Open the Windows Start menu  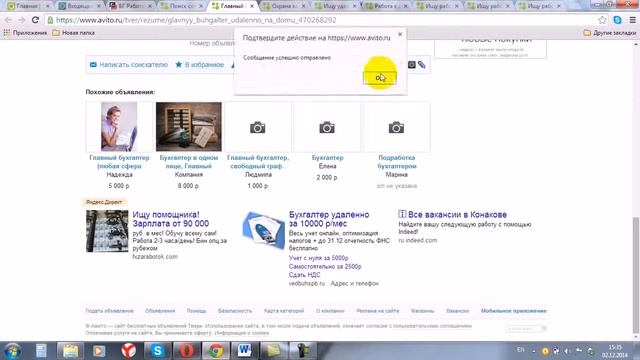pos(12,351)
